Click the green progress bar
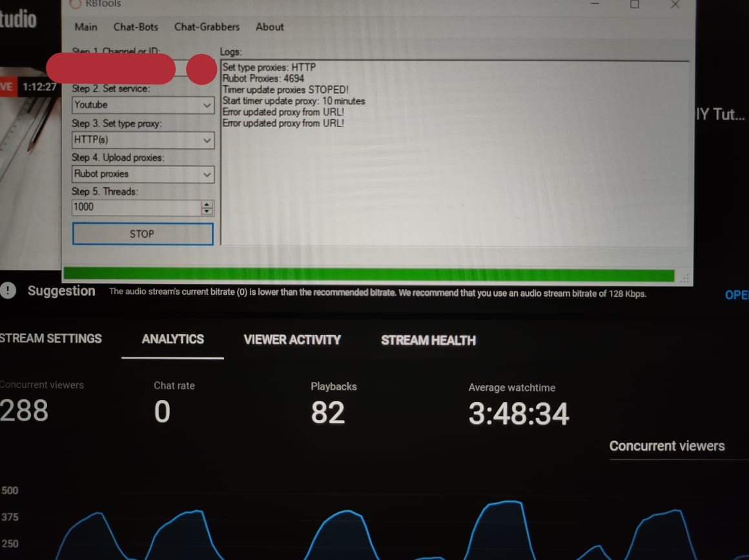The width and height of the screenshot is (749, 560). (368, 275)
